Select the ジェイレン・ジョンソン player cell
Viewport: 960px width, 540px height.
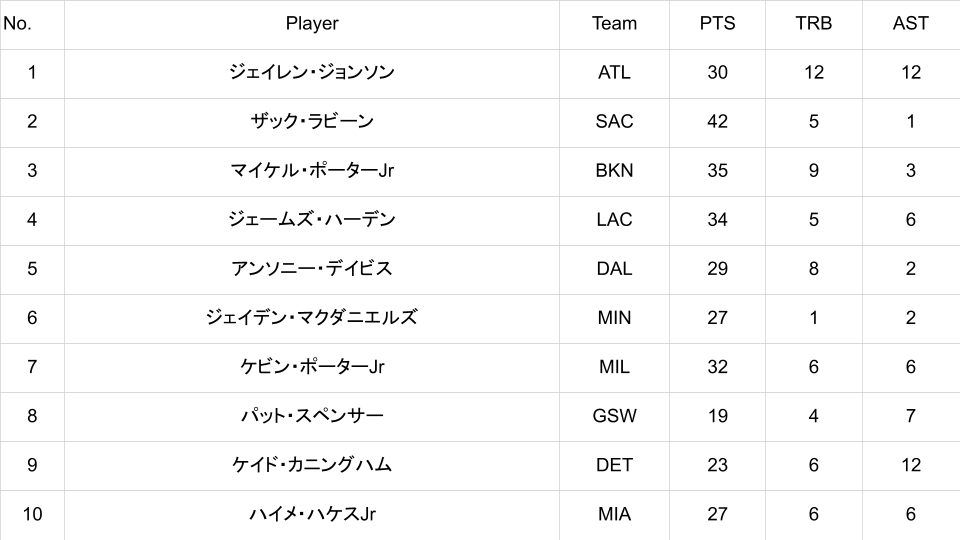(312, 73)
